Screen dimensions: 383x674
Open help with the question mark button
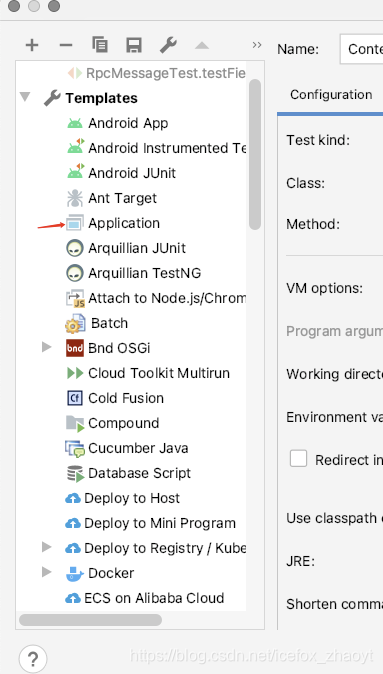[33, 658]
